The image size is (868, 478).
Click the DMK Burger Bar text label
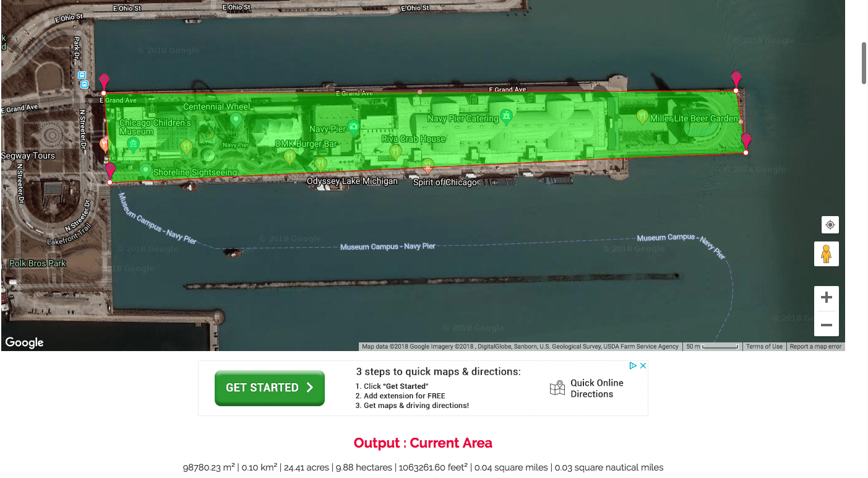[306, 144]
